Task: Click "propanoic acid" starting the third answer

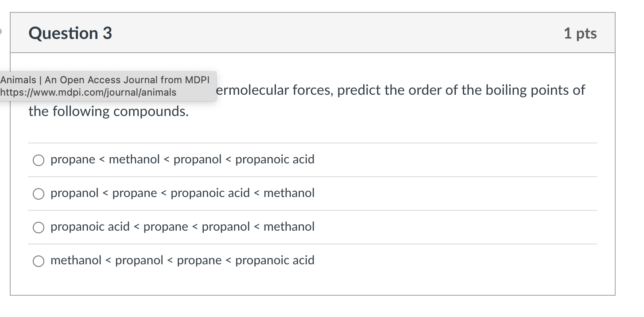Action: tap(90, 227)
